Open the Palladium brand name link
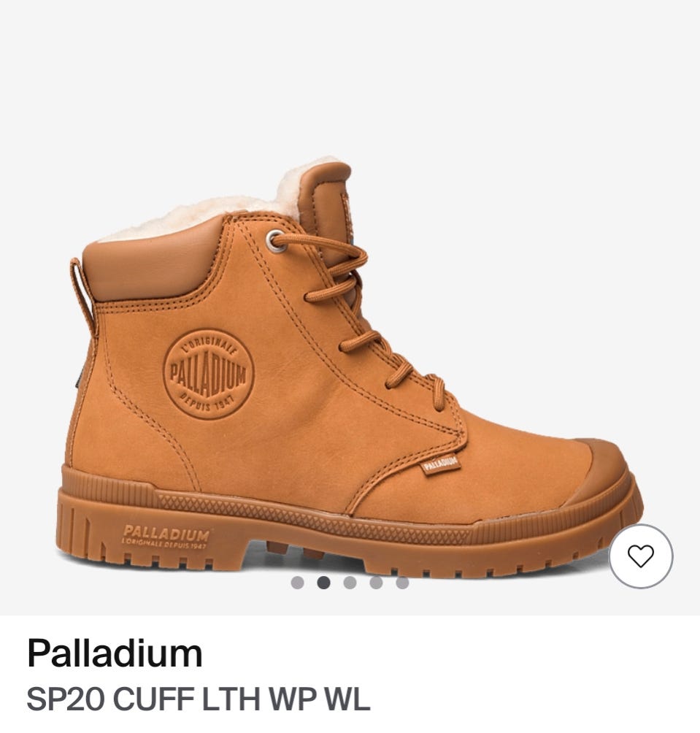The image size is (700, 733). point(115,653)
